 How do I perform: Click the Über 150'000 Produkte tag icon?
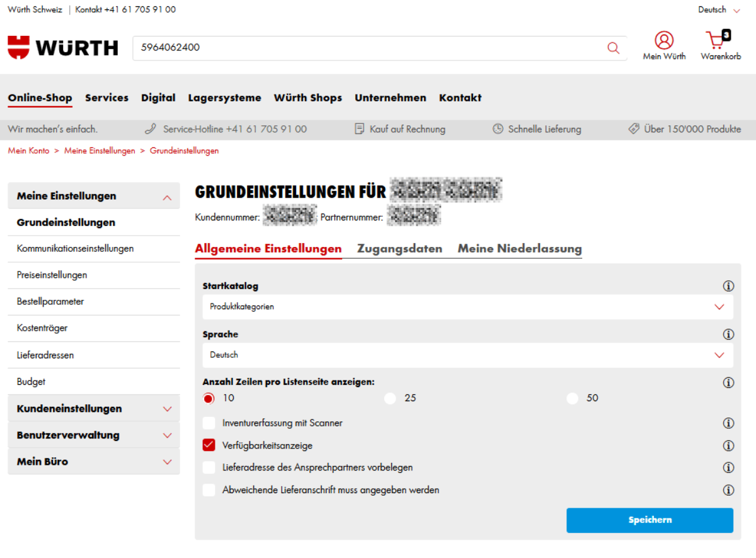tap(634, 129)
